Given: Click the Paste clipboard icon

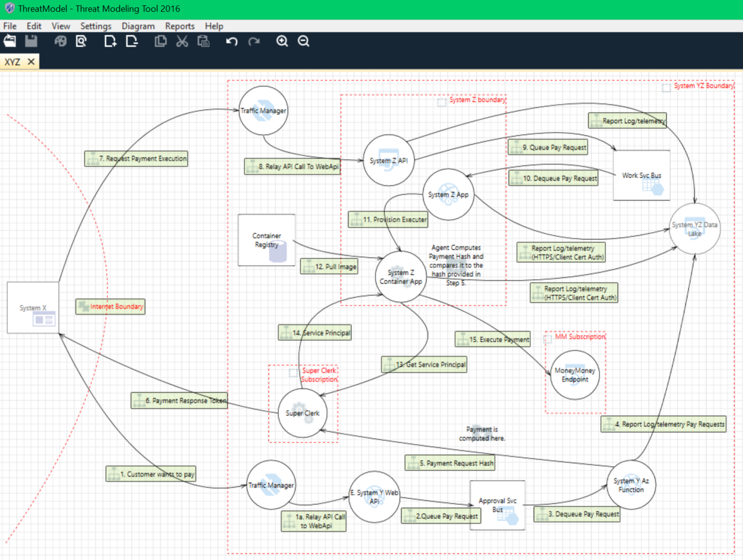Looking at the screenshot, I should click(x=203, y=41).
